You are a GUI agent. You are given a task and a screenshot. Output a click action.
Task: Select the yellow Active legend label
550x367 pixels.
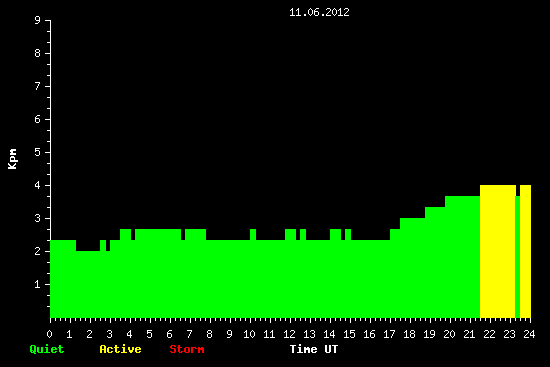click(120, 349)
